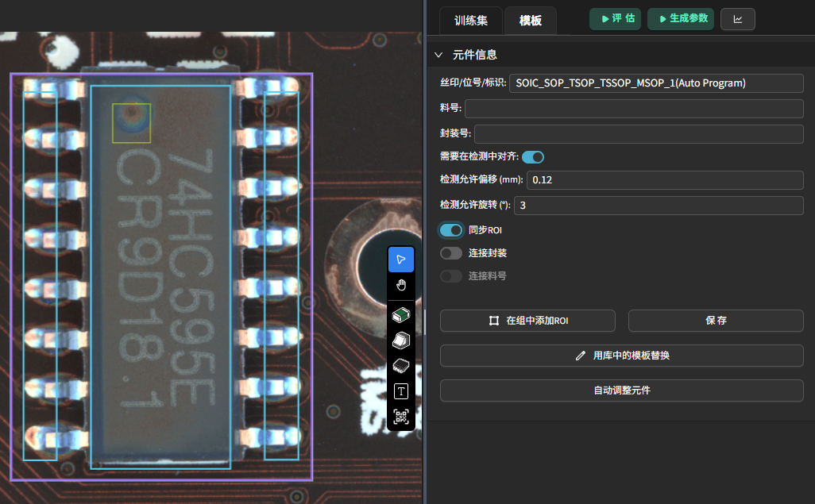Click the 在组中添加ROI button
815x504 pixels.
click(x=527, y=321)
